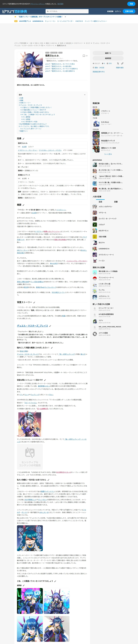Select the 注目 popular articles tab
This screenshot has height=644, width=138.
coord(100,202)
